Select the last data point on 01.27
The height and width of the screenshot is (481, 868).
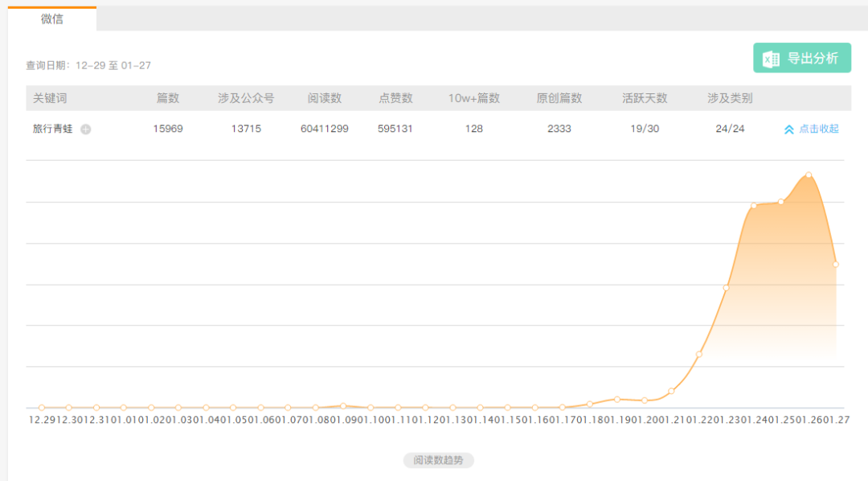tap(836, 265)
